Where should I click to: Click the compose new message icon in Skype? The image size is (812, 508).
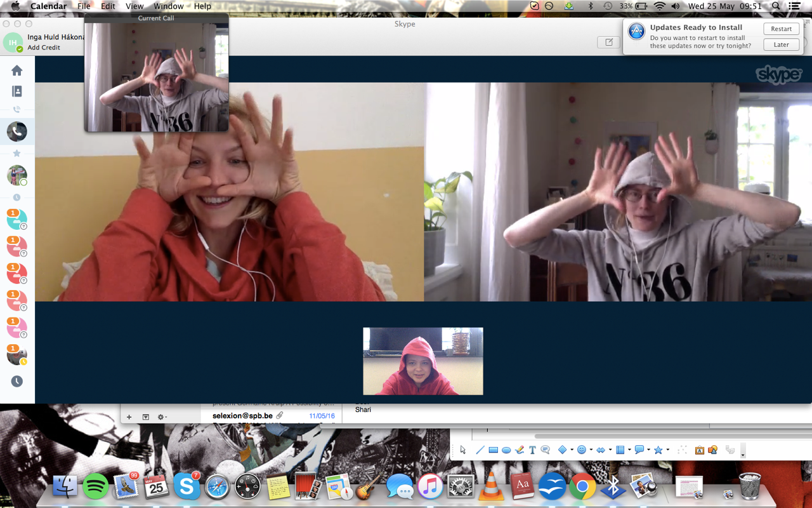tap(608, 42)
